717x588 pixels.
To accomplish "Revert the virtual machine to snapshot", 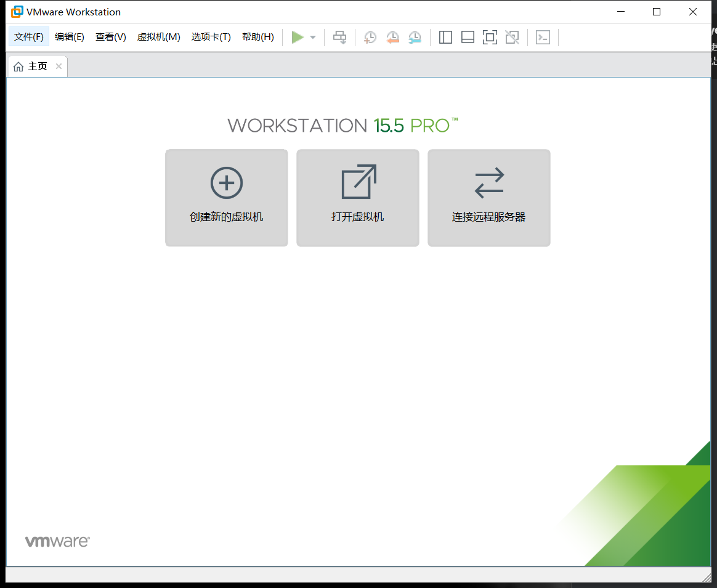I will point(392,37).
